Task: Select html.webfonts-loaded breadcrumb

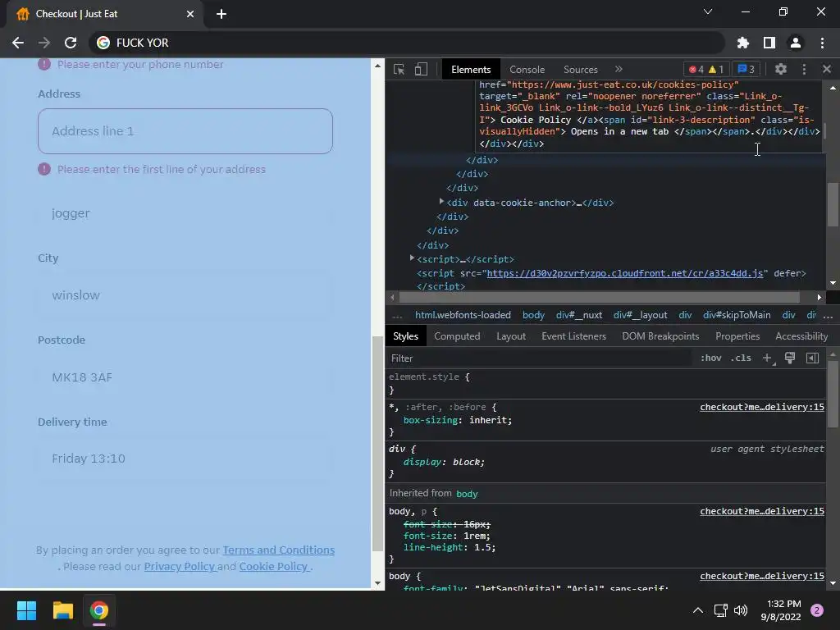Action: [x=463, y=315]
